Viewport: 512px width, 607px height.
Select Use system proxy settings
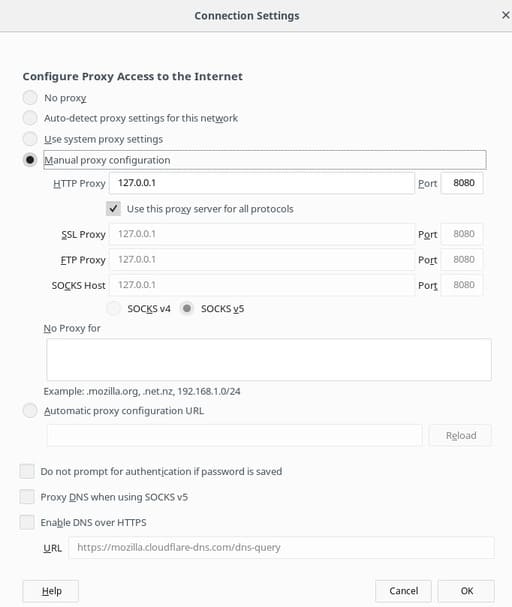click(x=30, y=139)
